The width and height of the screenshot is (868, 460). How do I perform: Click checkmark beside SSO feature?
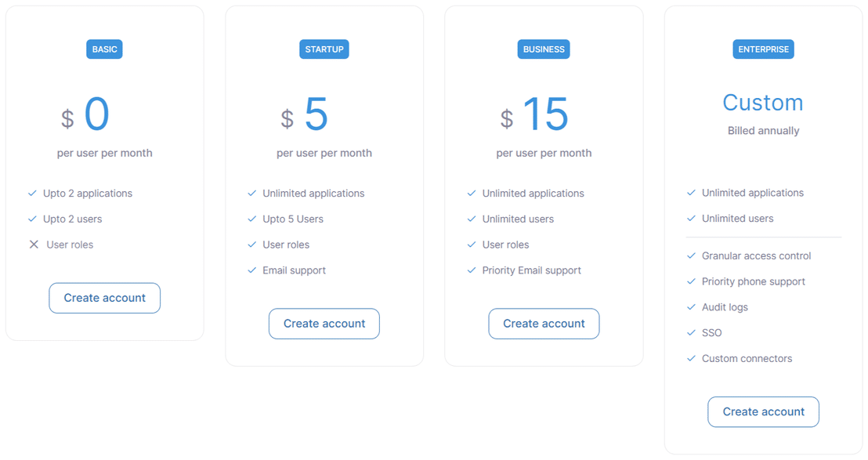pyautogui.click(x=691, y=333)
